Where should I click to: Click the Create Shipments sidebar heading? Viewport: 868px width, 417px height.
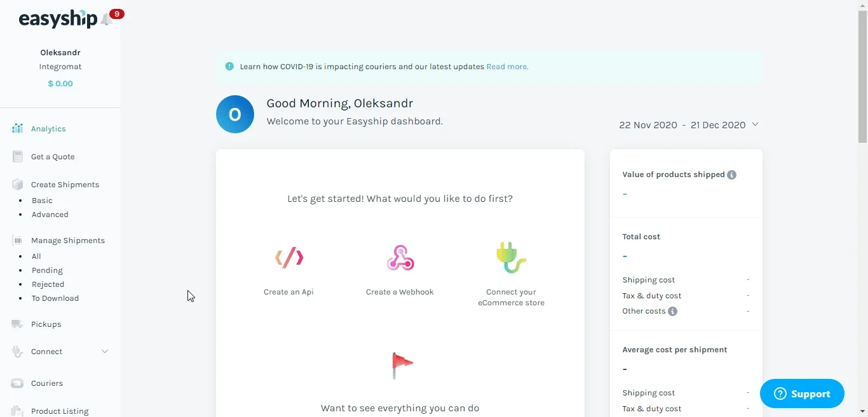coord(65,185)
